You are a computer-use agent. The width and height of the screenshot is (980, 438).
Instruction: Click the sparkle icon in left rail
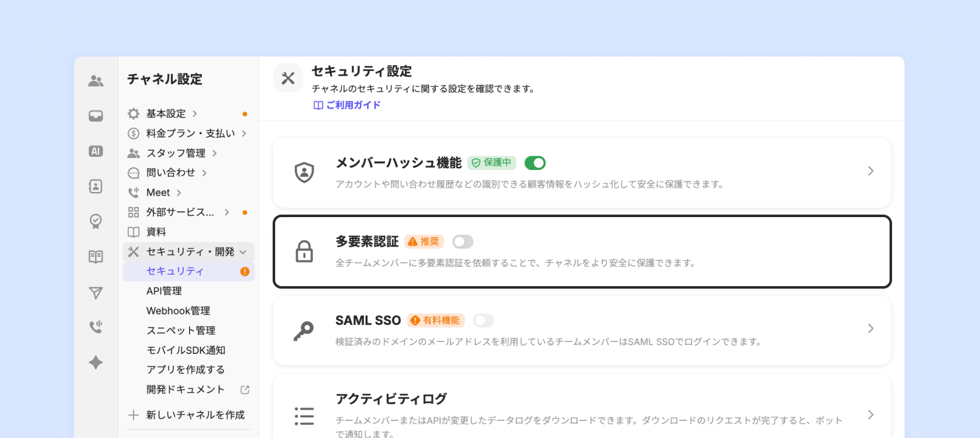(x=95, y=363)
